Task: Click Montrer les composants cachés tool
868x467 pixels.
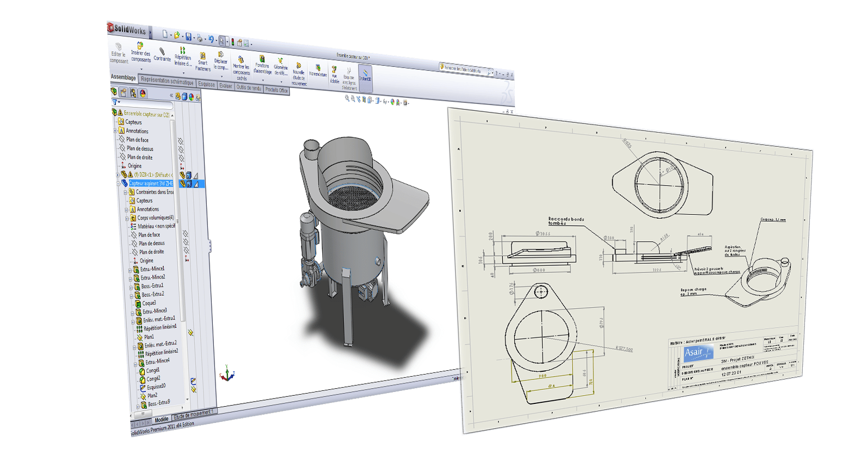Action: 241,68
